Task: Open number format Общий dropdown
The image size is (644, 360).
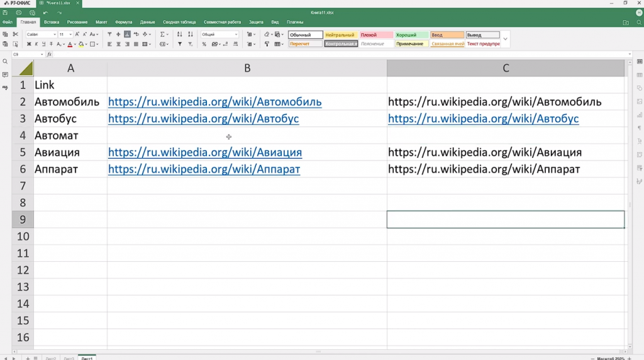Action: (x=236, y=35)
